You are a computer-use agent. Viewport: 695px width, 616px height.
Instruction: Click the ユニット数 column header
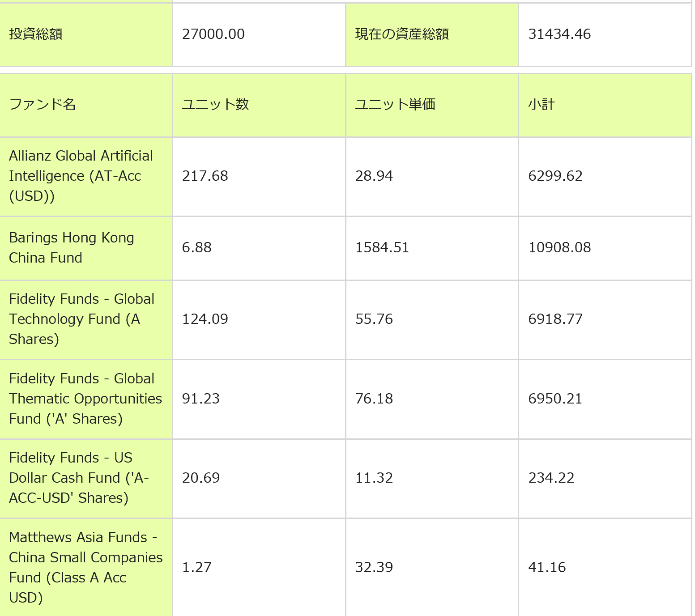coord(215,104)
